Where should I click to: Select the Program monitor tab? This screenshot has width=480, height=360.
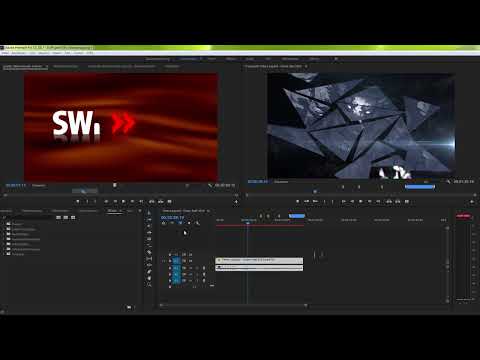(x=273, y=66)
